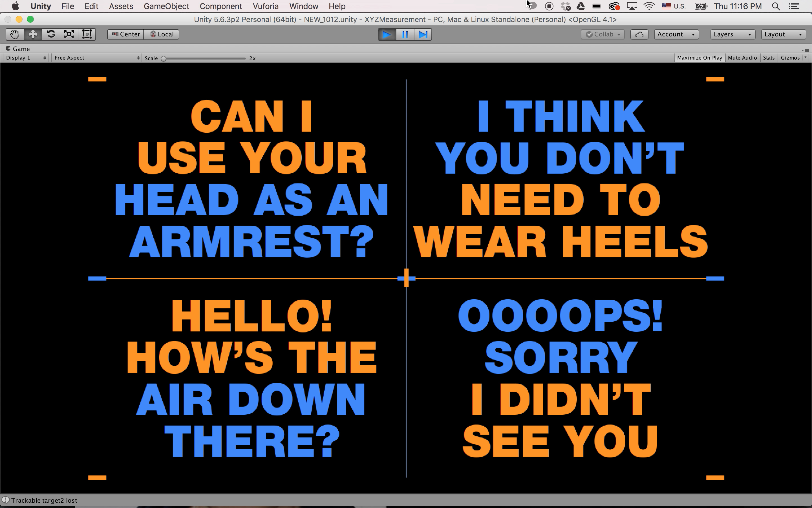This screenshot has width=812, height=508.
Task: Open Notification Center
Action: (794, 6)
